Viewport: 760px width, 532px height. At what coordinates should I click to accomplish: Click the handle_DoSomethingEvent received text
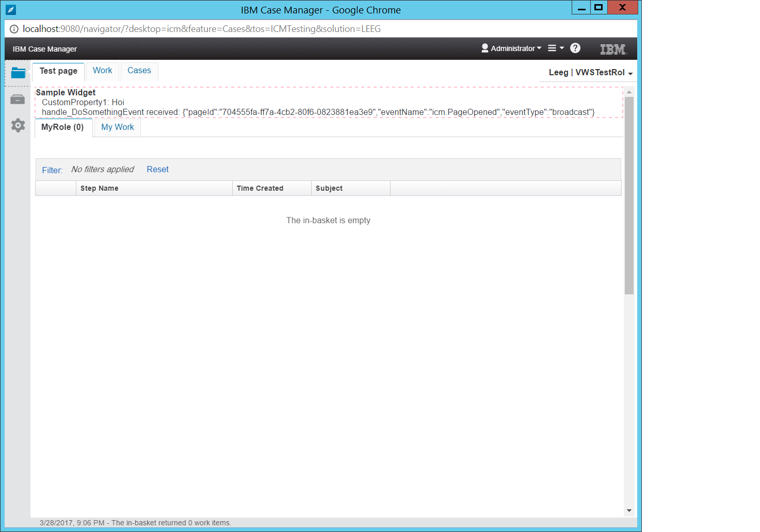(318, 112)
